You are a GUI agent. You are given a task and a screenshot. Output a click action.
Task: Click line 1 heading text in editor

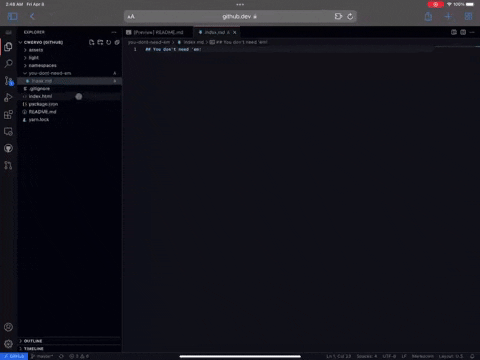(173, 49)
